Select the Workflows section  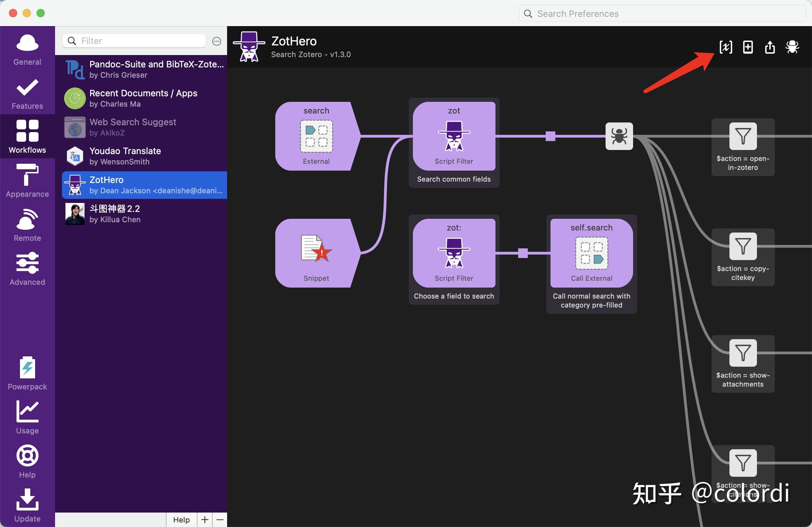click(27, 137)
